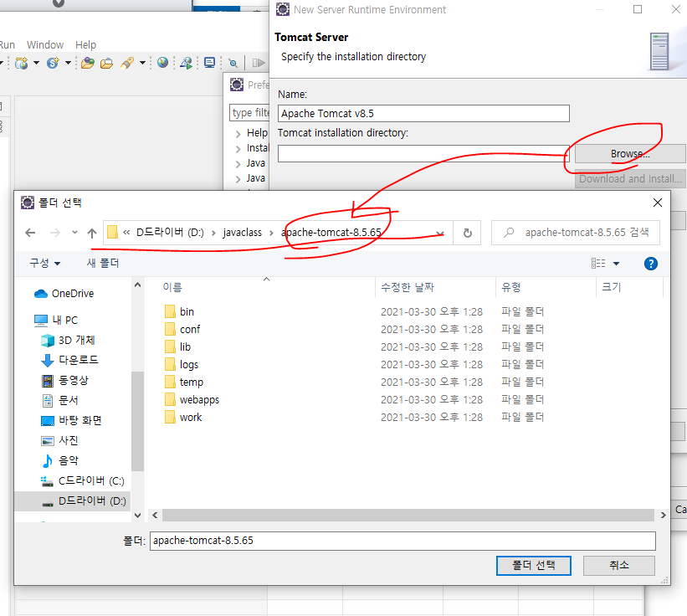Open folder dialog help icon
Viewport: 687px width, 616px height.
coord(651,264)
